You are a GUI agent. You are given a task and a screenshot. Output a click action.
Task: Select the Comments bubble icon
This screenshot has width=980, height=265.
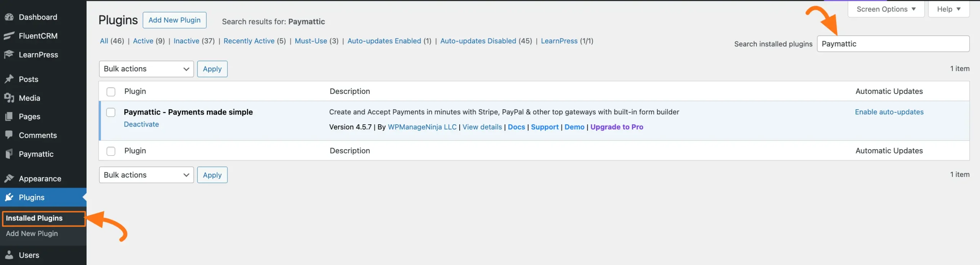[x=9, y=135]
